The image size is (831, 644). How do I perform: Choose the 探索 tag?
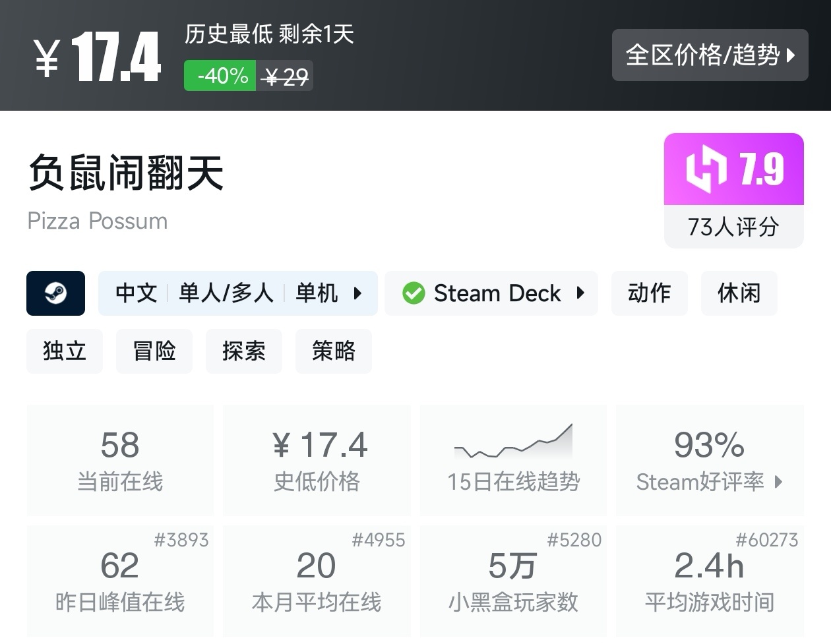pyautogui.click(x=244, y=351)
